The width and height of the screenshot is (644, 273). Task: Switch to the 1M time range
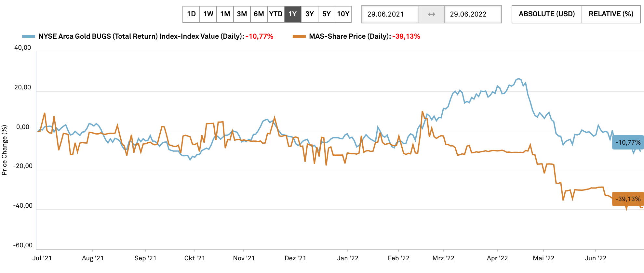point(225,14)
